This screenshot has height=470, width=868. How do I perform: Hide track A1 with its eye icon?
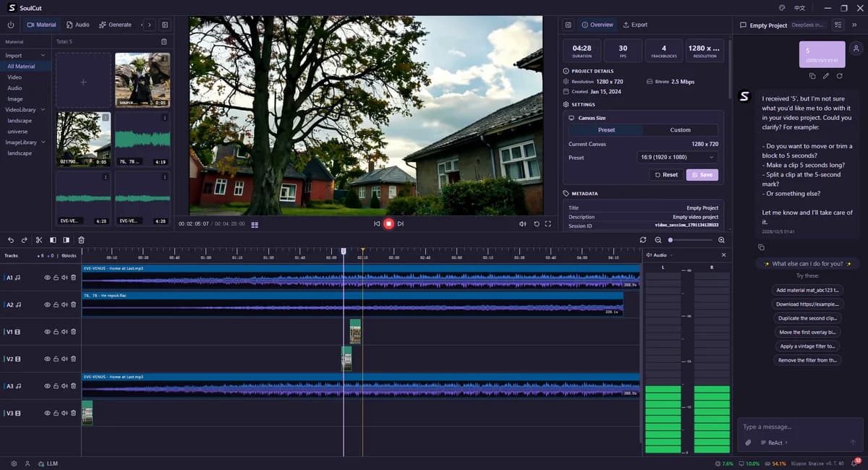pos(48,277)
